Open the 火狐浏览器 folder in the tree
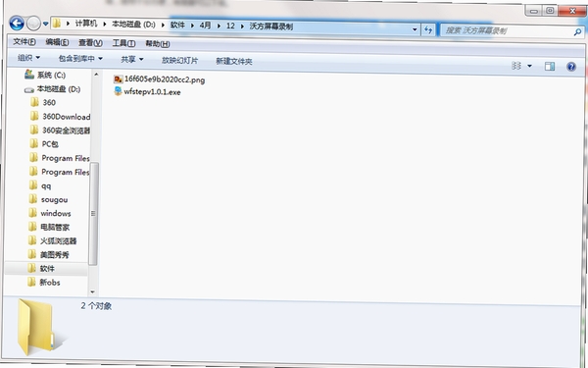 (58, 240)
